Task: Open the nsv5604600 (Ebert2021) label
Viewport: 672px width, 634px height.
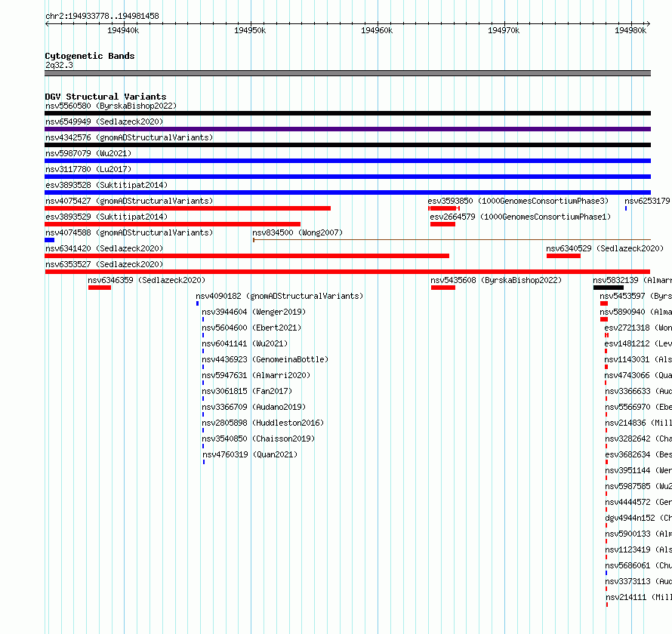Action: pyautogui.click(x=251, y=328)
